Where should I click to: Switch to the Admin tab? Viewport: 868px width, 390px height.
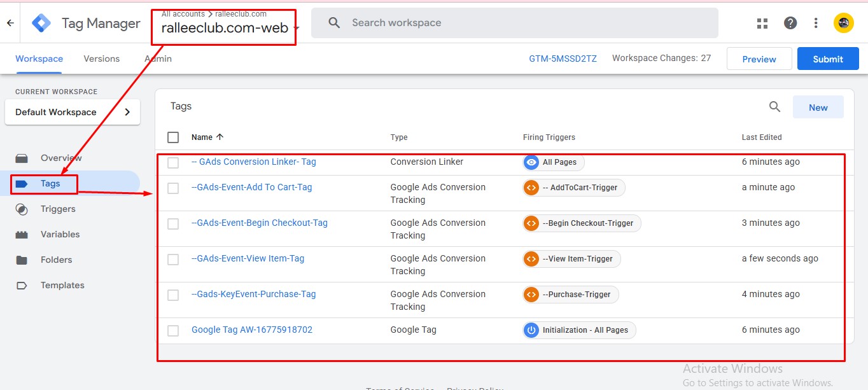(158, 59)
